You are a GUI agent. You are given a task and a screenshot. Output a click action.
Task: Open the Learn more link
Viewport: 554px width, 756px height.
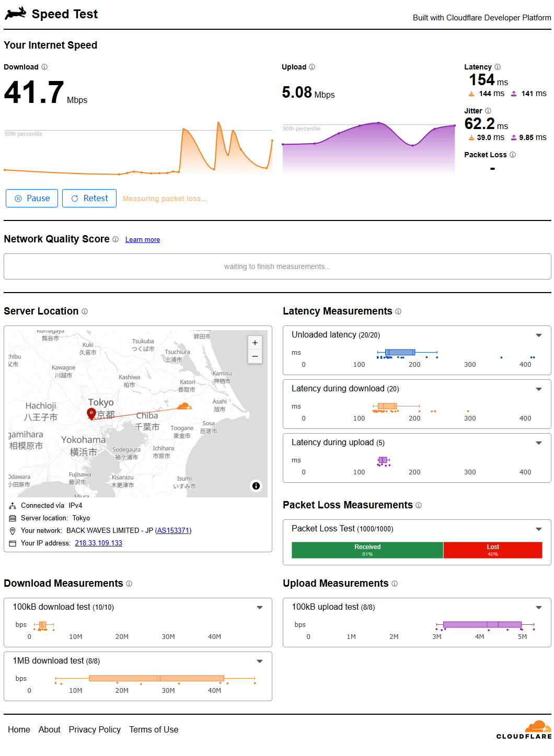pos(143,240)
